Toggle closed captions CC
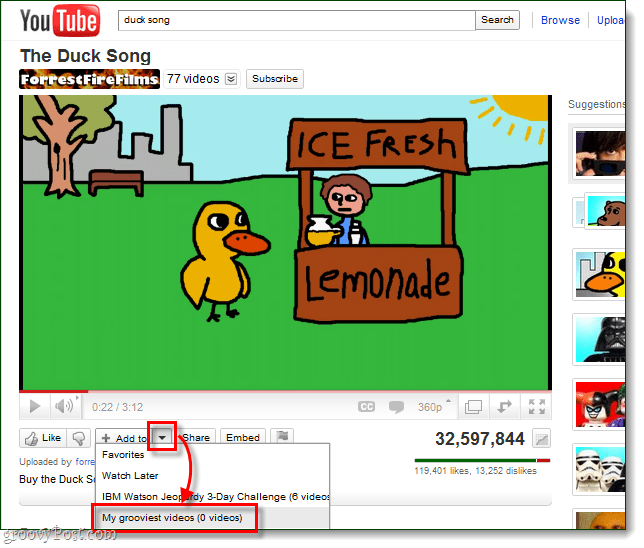Viewport: 644px width, 548px height. 366,407
